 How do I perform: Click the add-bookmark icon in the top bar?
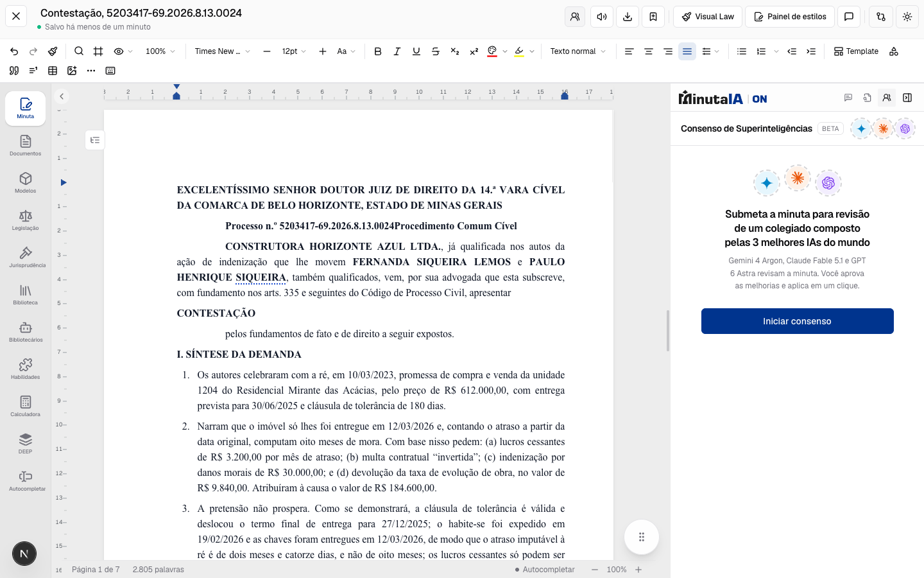coord(653,17)
